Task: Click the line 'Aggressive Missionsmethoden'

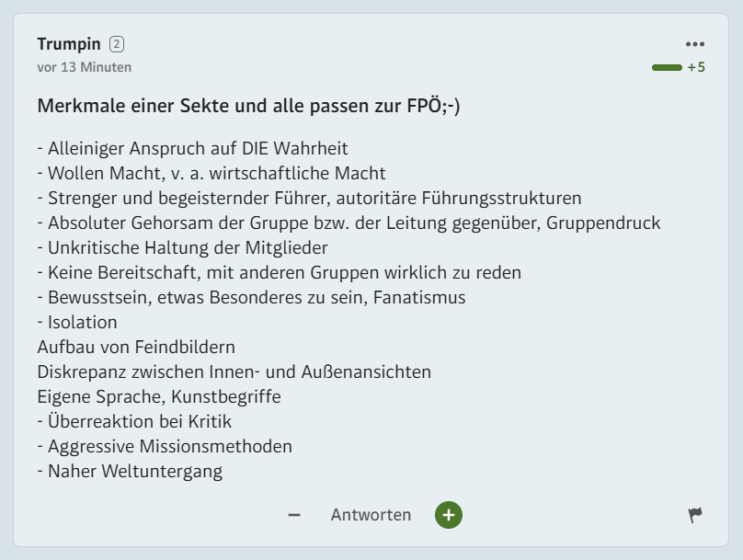Action: (x=165, y=446)
